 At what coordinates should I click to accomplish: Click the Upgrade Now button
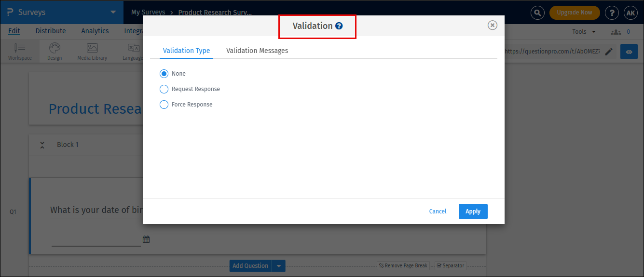[x=574, y=13]
